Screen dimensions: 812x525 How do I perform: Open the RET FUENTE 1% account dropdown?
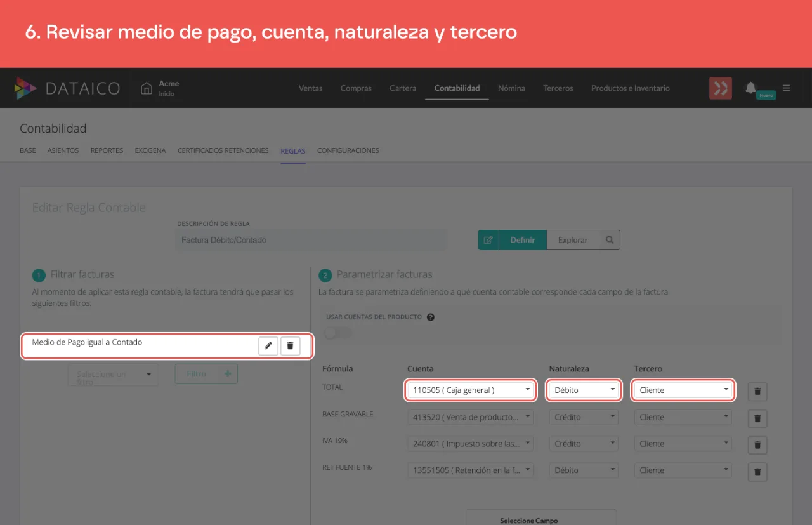[471, 470]
